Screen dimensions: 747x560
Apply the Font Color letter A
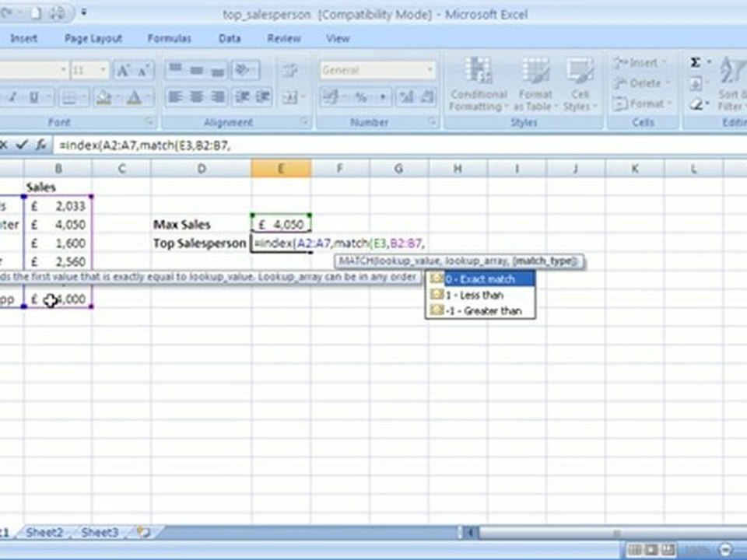tap(135, 98)
